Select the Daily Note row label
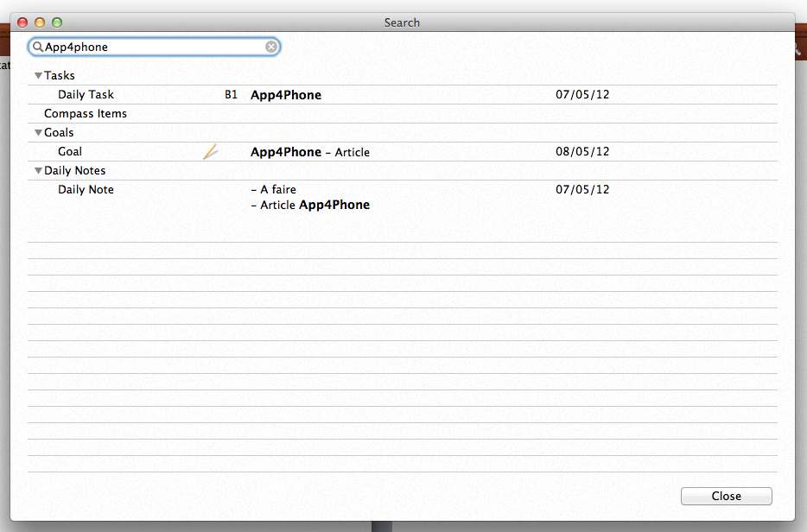This screenshot has height=532, width=807. (x=86, y=190)
